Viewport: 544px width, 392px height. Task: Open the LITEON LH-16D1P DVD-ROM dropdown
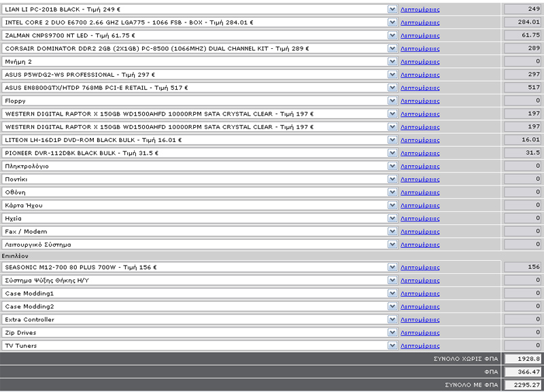pos(392,140)
